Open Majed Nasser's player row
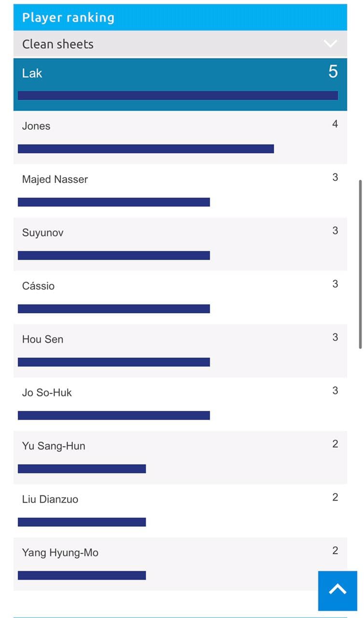Screen dimensions: 364x618 pos(55,180)
